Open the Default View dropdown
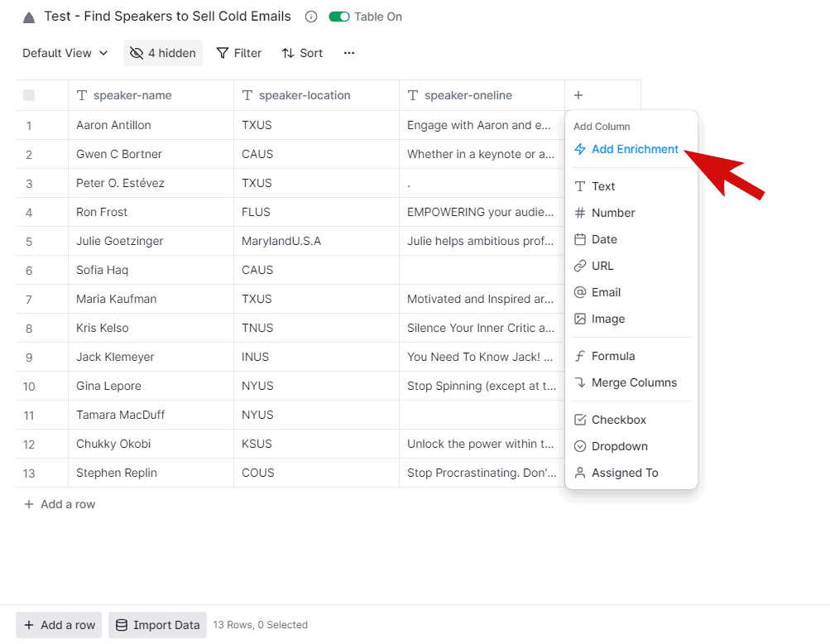This screenshot has height=644, width=830. (65, 53)
